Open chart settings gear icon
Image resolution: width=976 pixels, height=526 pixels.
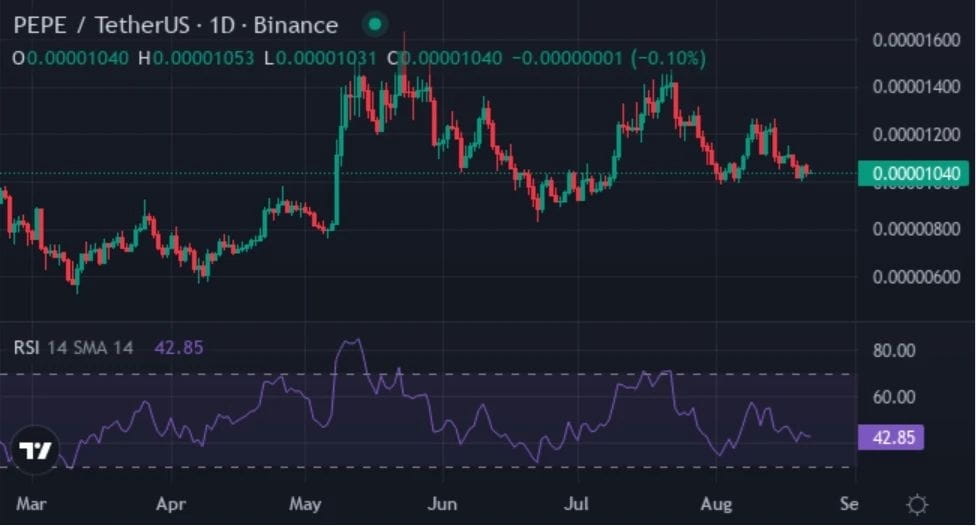coord(917,504)
